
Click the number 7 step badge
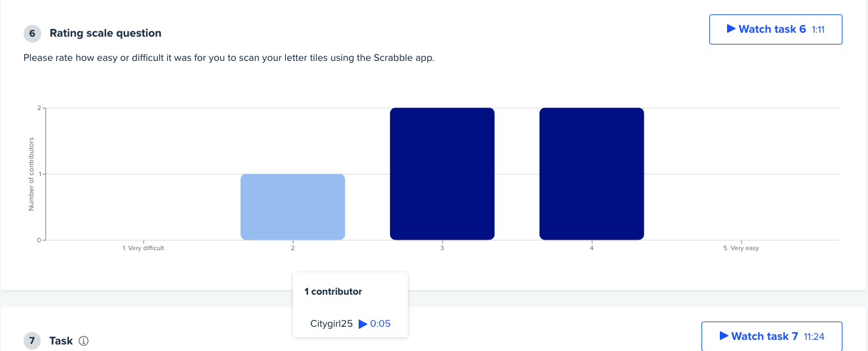click(x=32, y=341)
